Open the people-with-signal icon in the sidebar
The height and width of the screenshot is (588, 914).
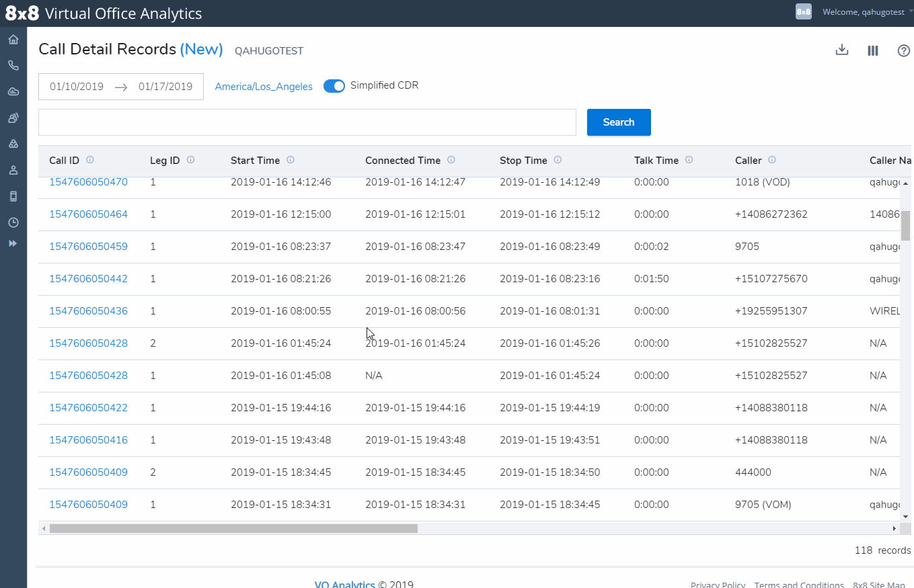tap(13, 118)
